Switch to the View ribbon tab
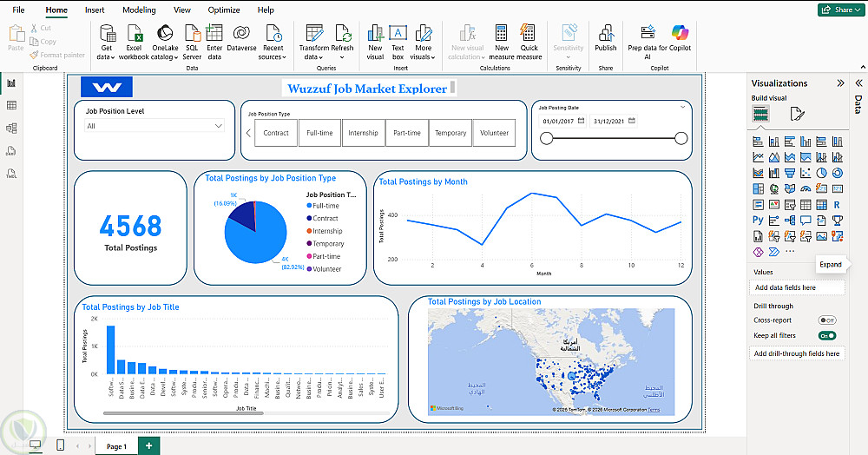Image resolution: width=868 pixels, height=455 pixels. point(181,10)
